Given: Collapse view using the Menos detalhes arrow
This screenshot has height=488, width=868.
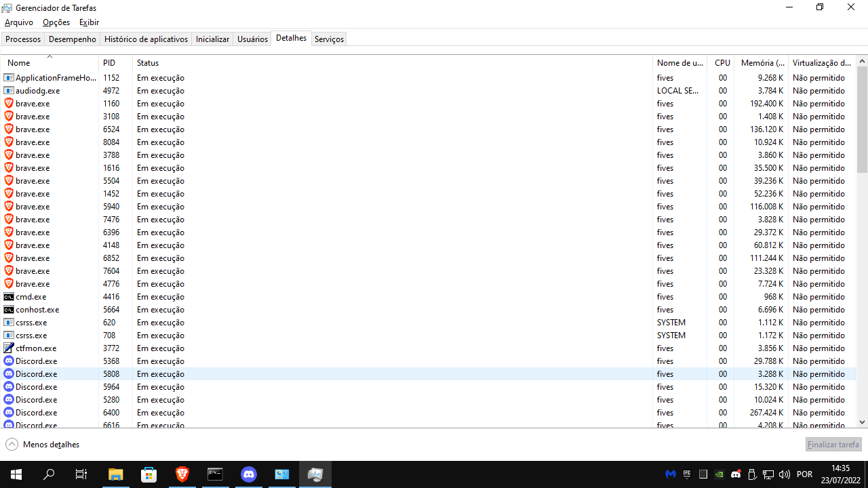Looking at the screenshot, I should click(12, 445).
